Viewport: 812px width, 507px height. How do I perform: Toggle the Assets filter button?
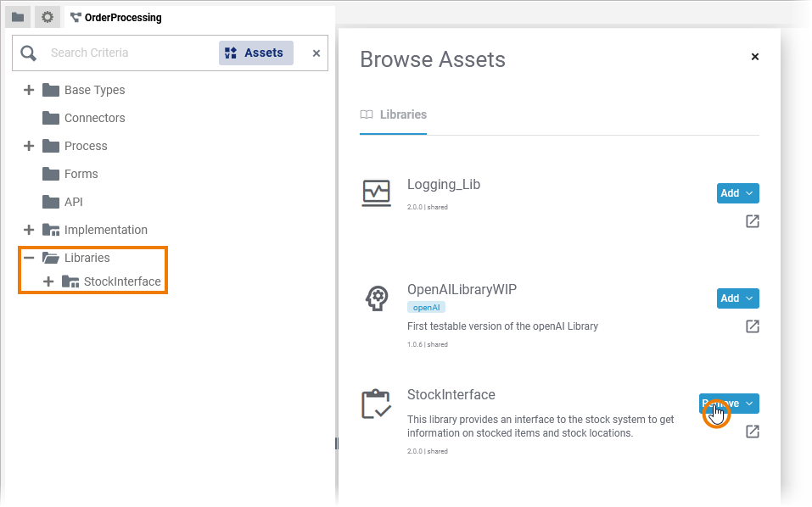[x=255, y=53]
